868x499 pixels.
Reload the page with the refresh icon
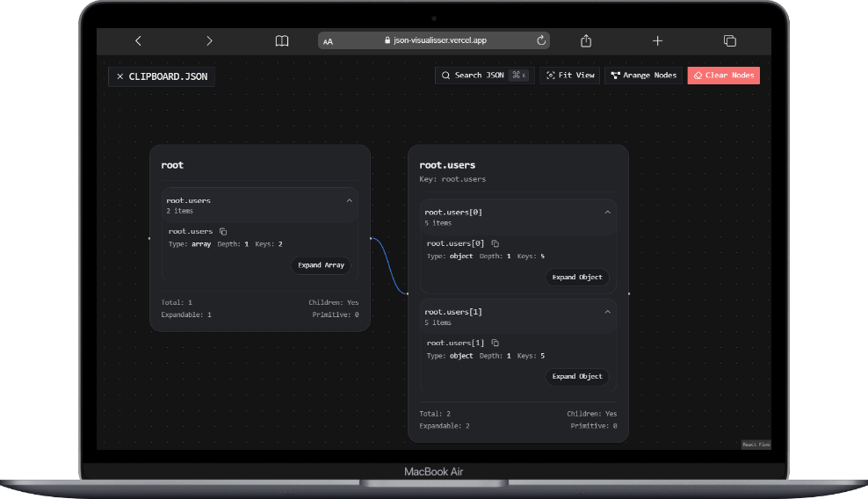541,40
